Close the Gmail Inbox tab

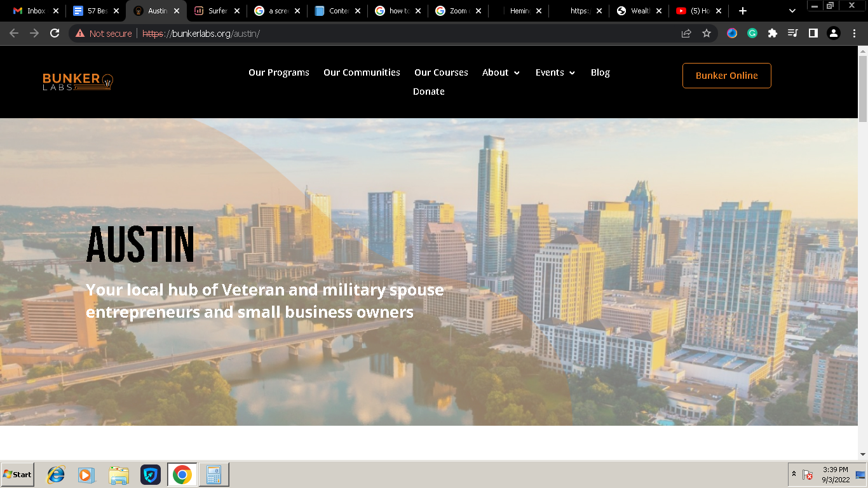(x=56, y=11)
